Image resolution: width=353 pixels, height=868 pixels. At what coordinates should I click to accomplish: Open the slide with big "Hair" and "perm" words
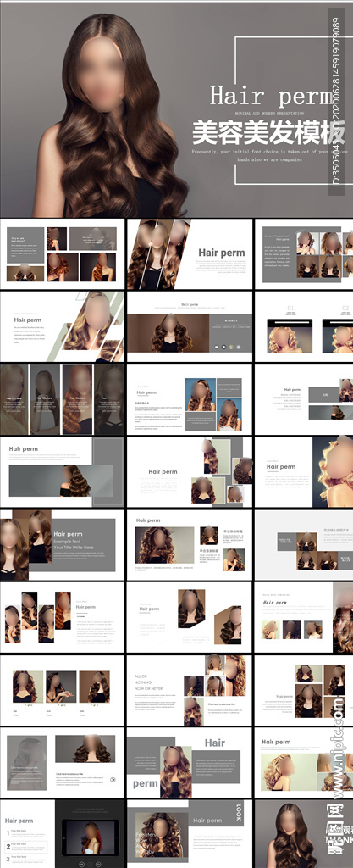point(190,762)
